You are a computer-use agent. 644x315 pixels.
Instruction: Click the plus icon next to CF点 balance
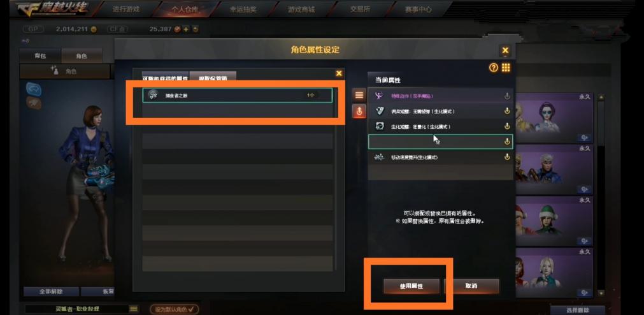pos(185,29)
